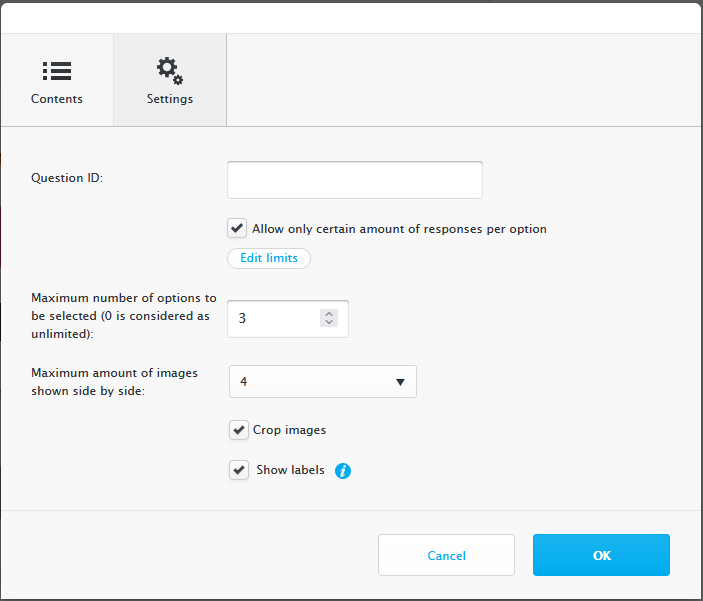This screenshot has width=703, height=601.
Task: Switch to the Settings tab
Action: click(x=170, y=80)
